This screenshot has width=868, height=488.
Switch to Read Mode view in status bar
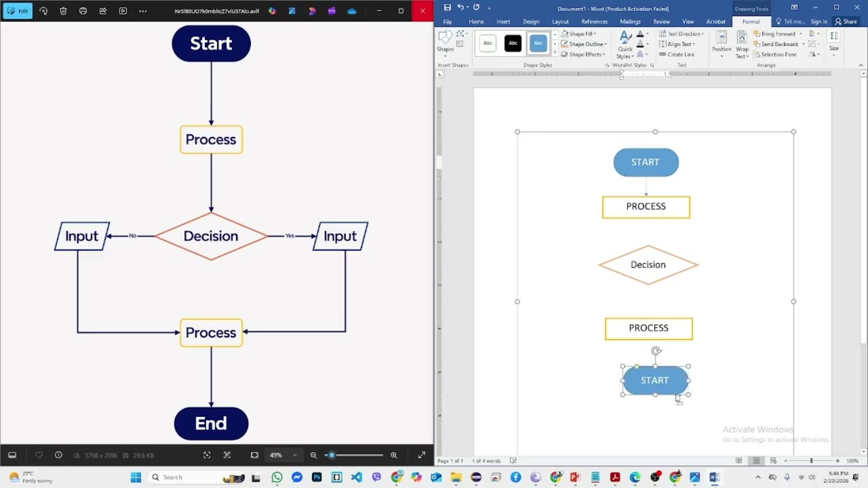[x=738, y=461]
